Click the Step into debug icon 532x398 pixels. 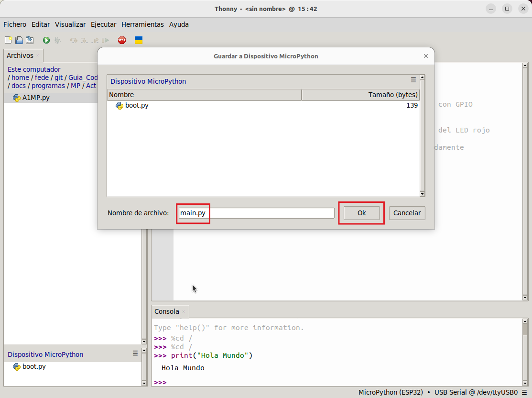pos(84,40)
